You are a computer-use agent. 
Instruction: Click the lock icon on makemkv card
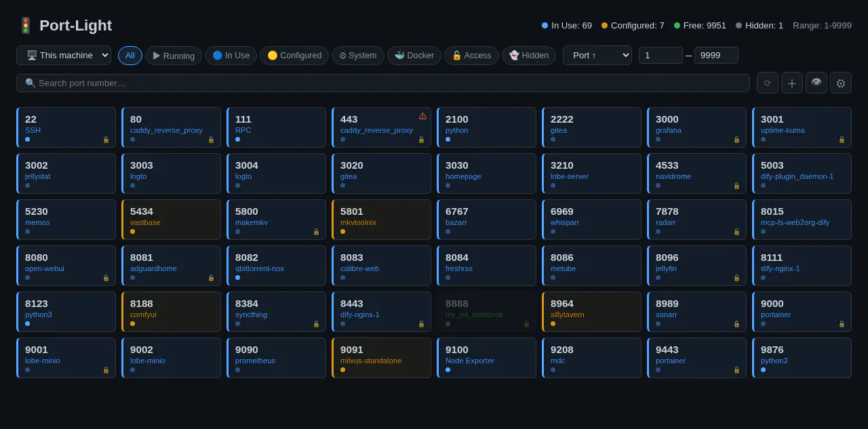316,232
